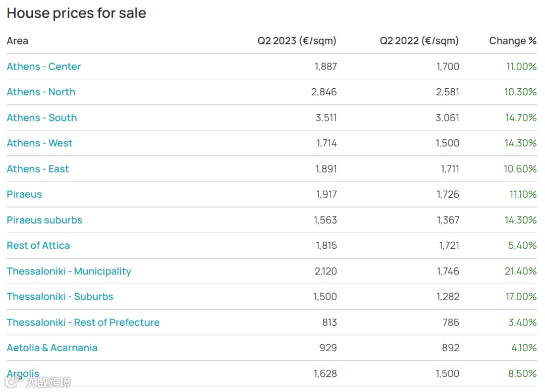Open Athens - South price details

point(42,118)
